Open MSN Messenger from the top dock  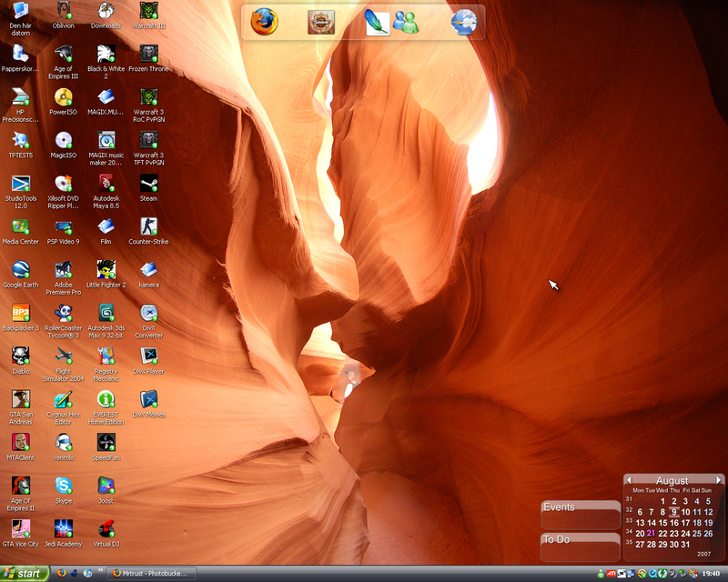pos(406,22)
